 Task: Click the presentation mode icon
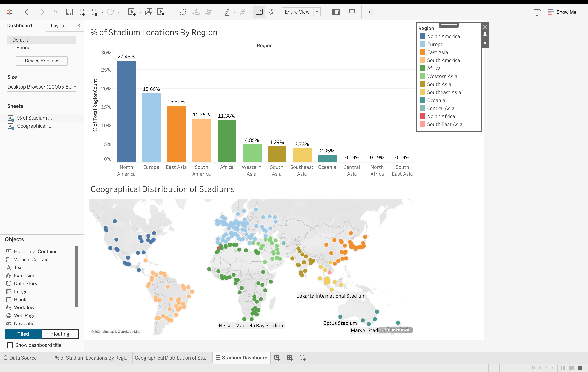(352, 12)
